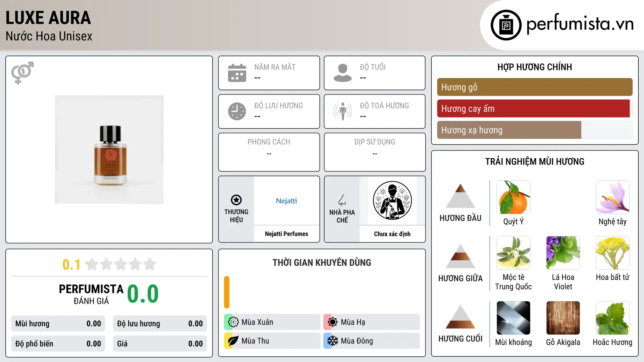
Task: Open the Hoắc Hương note image
Action: [x=613, y=318]
